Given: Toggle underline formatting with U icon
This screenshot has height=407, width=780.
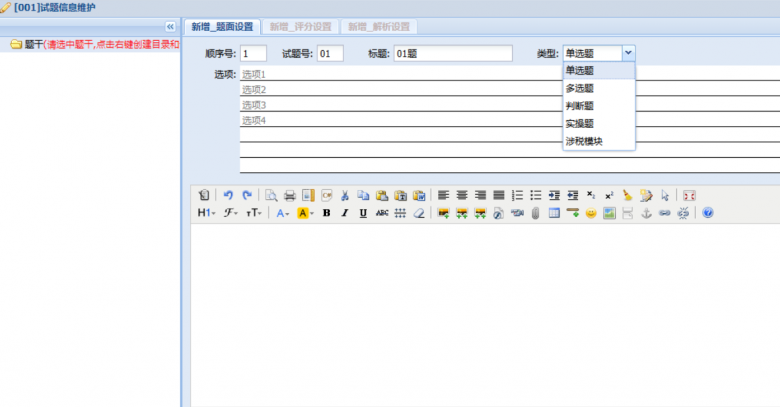Looking at the screenshot, I should click(x=362, y=213).
